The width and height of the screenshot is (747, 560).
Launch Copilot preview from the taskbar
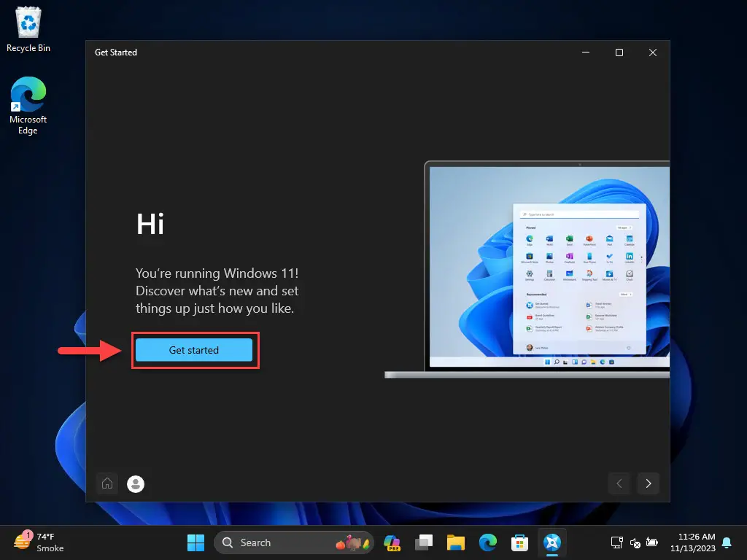coord(392,542)
